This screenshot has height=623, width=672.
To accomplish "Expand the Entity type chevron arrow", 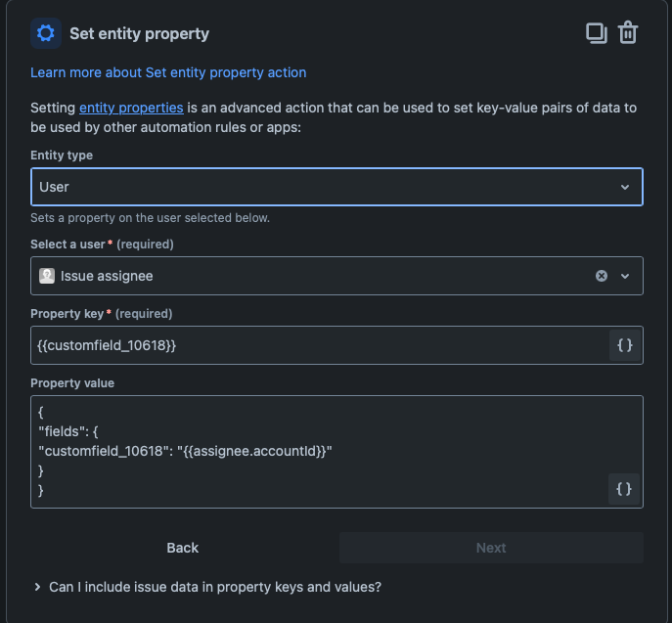I will (x=625, y=187).
